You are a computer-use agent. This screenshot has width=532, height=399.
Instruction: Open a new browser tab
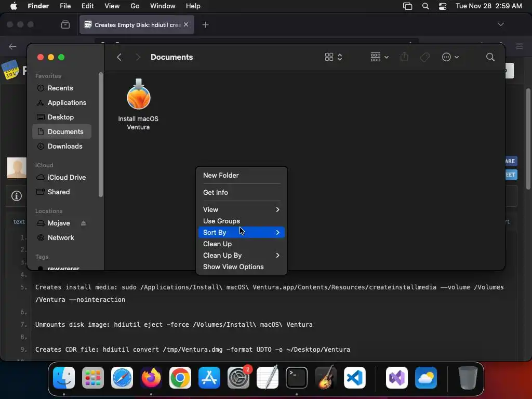click(205, 25)
